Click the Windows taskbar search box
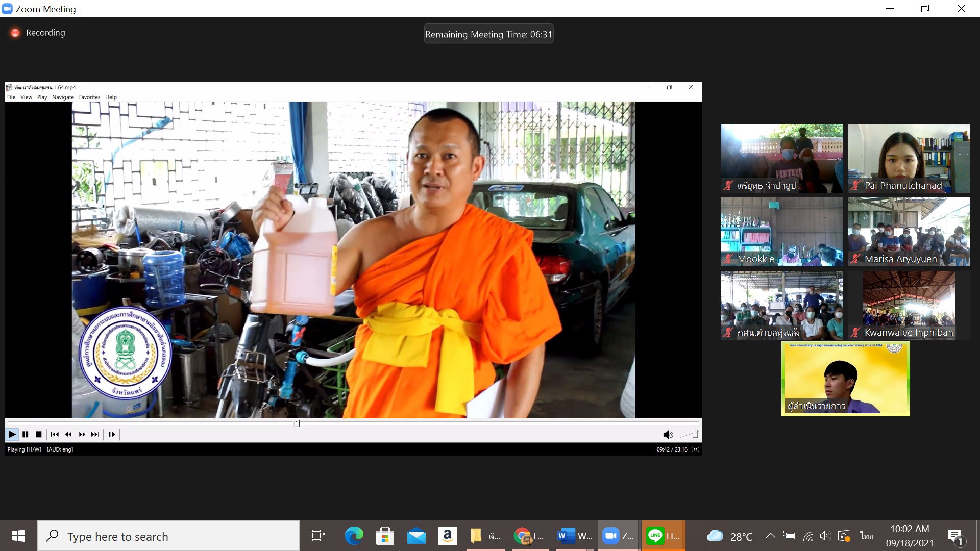Viewport: 980px width, 551px height. click(168, 536)
